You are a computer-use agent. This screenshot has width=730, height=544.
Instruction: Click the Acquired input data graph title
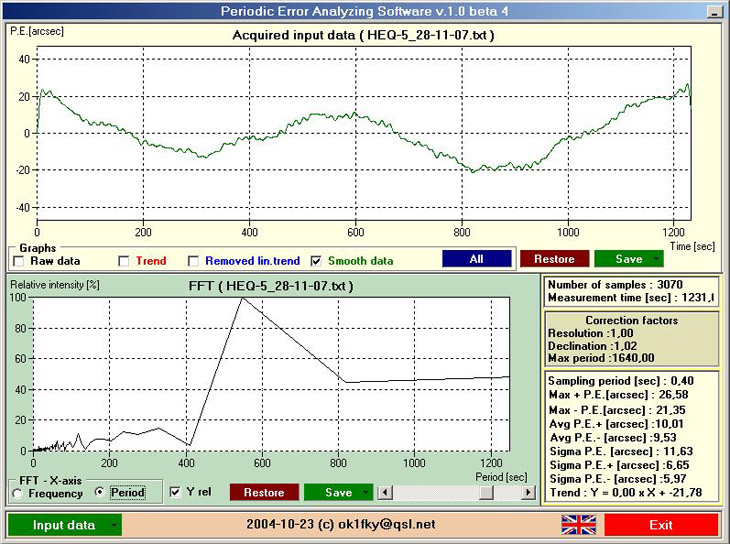[x=363, y=35]
